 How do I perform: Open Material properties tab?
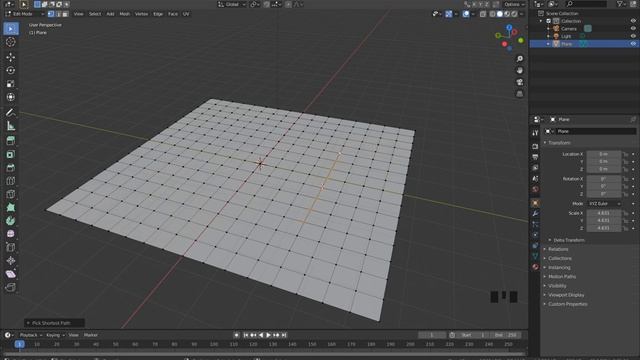tap(535, 267)
